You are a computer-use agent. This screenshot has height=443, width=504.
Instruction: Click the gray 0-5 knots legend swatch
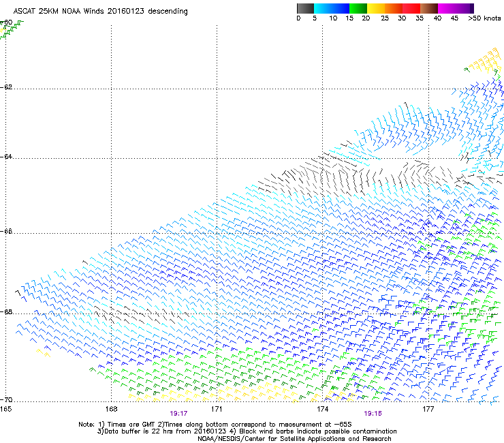pos(305,8)
